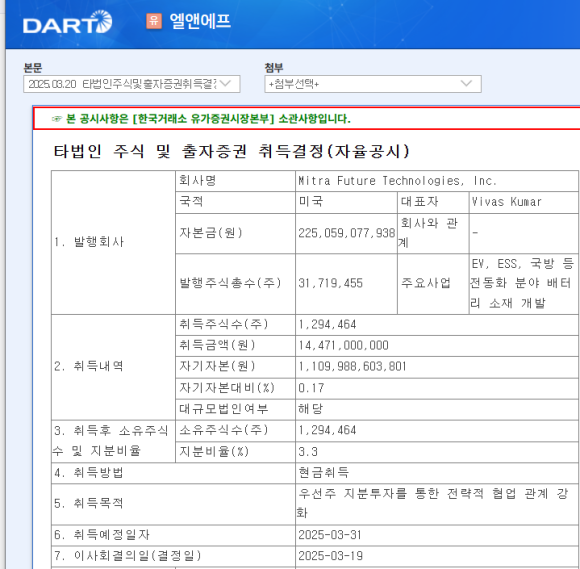Image resolution: width=580 pixels, height=569 pixels.
Task: Click the board resolution date 2025-03-19
Action: [x=330, y=556]
